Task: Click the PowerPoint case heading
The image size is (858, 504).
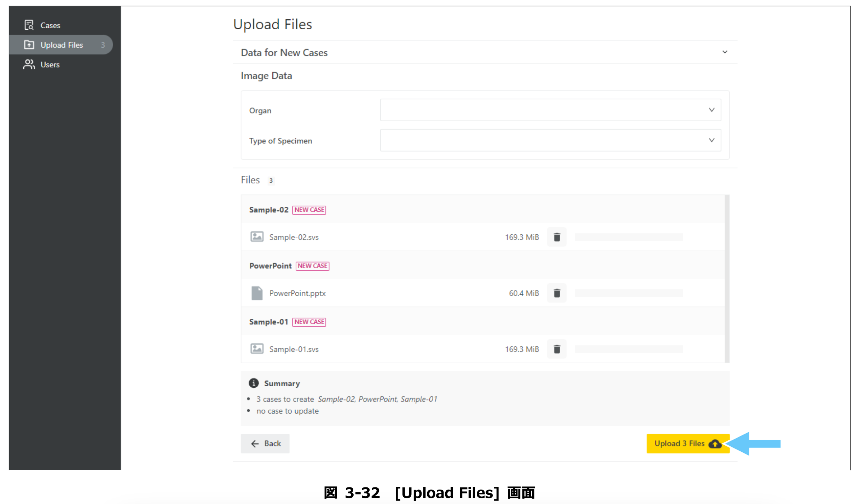Action: tap(271, 266)
